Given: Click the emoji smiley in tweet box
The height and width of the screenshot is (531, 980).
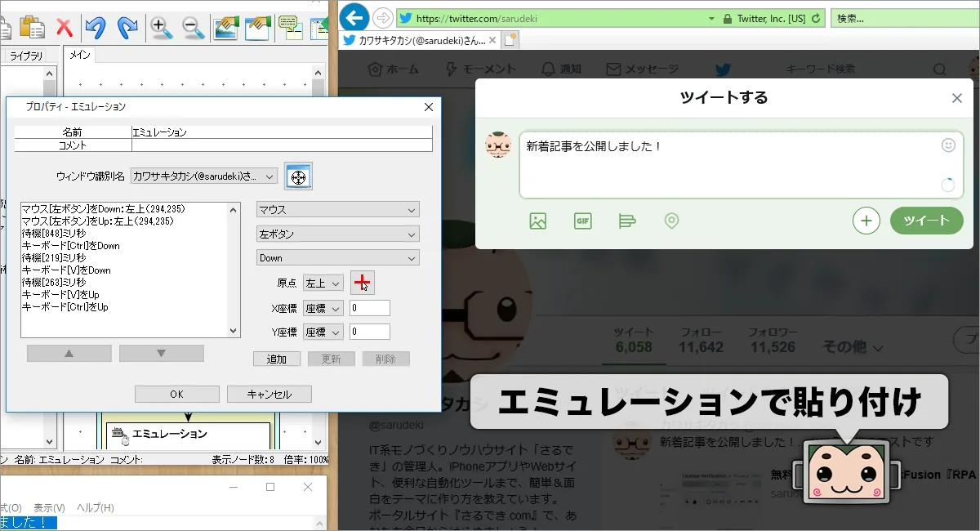Looking at the screenshot, I should tap(948, 145).
